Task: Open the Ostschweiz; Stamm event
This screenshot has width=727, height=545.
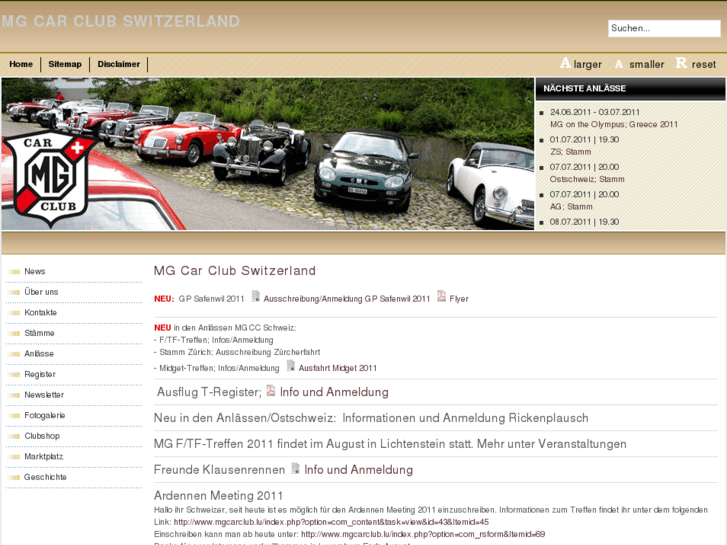Action: (587, 179)
